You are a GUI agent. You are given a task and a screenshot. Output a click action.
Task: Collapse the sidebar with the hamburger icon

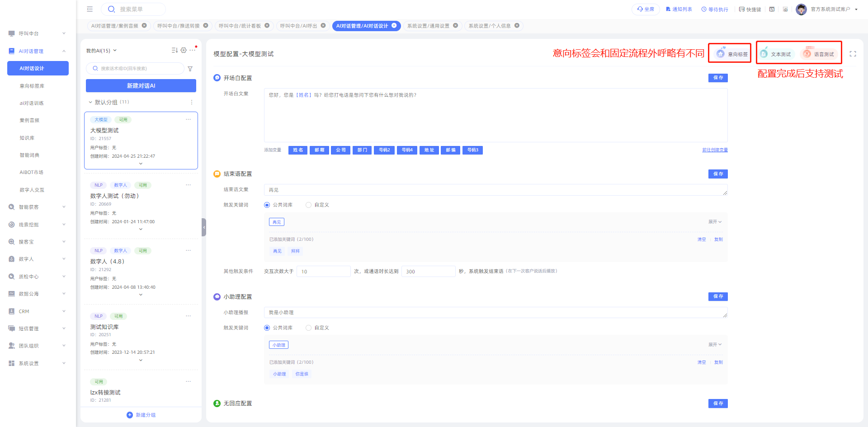90,9
